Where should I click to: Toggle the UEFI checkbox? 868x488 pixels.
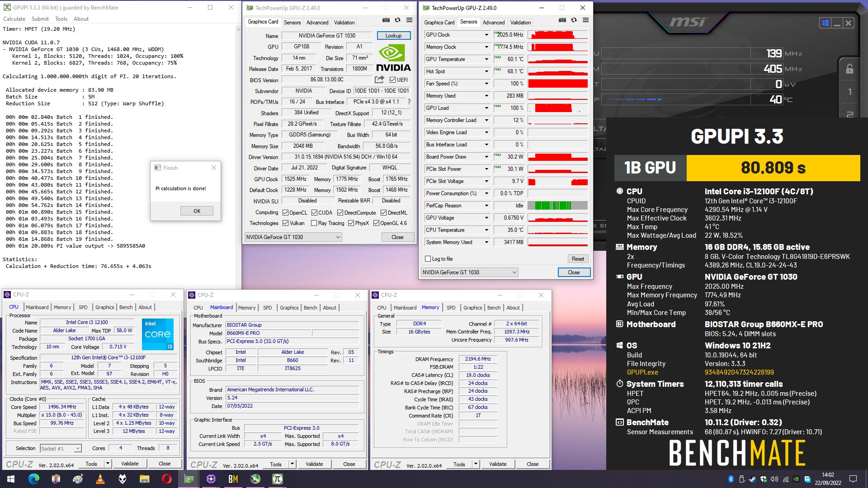coord(392,80)
